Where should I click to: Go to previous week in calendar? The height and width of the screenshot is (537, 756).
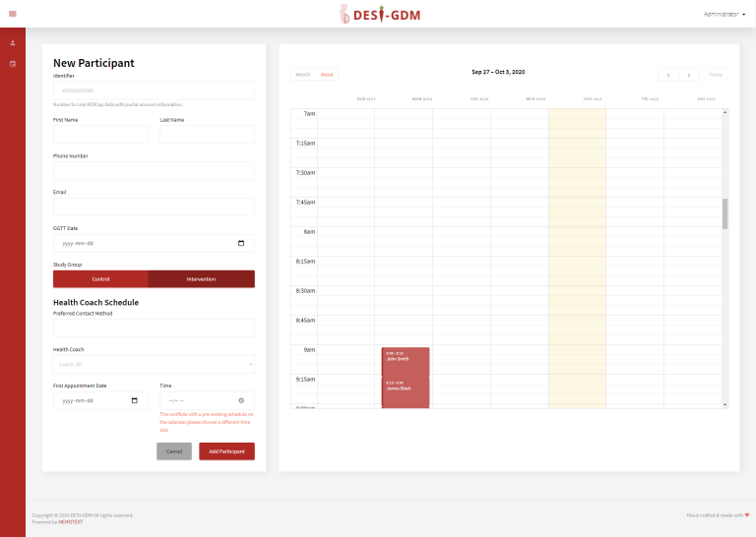click(x=668, y=75)
